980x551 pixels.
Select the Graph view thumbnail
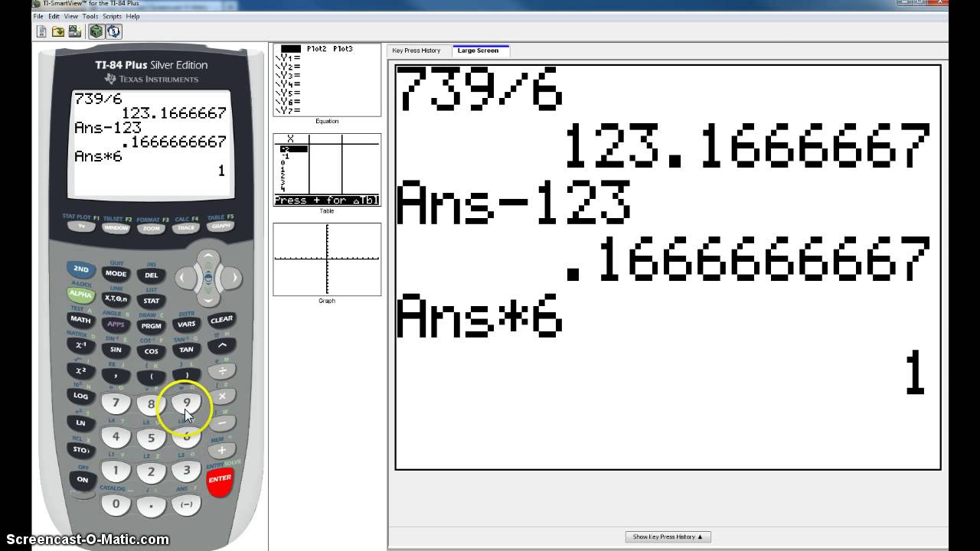(x=327, y=259)
